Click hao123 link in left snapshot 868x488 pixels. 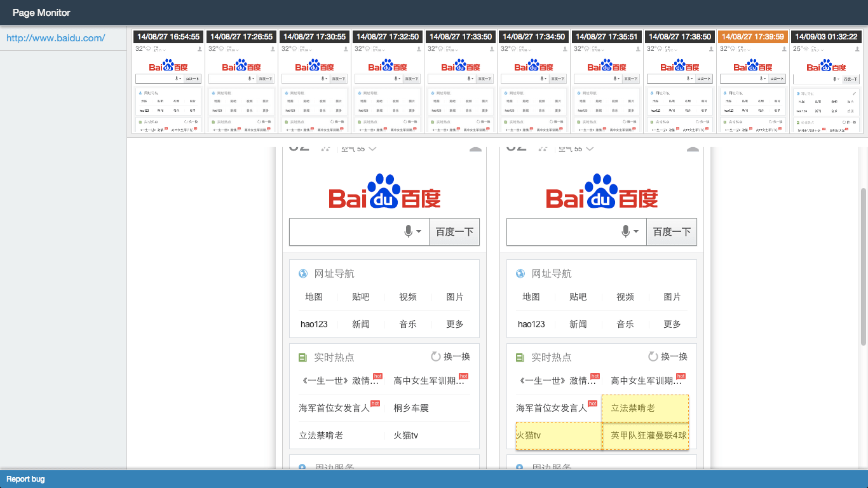(314, 324)
